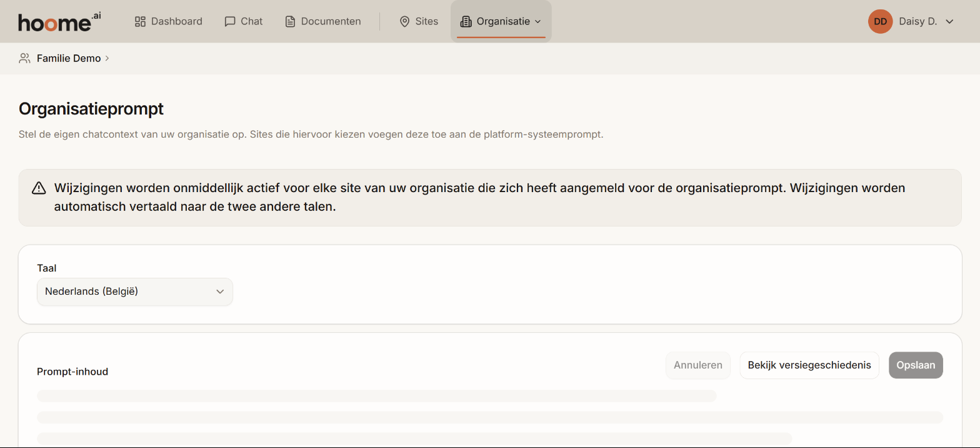The height and width of the screenshot is (448, 980).
Task: Click the Sites location pin icon
Action: (x=404, y=21)
